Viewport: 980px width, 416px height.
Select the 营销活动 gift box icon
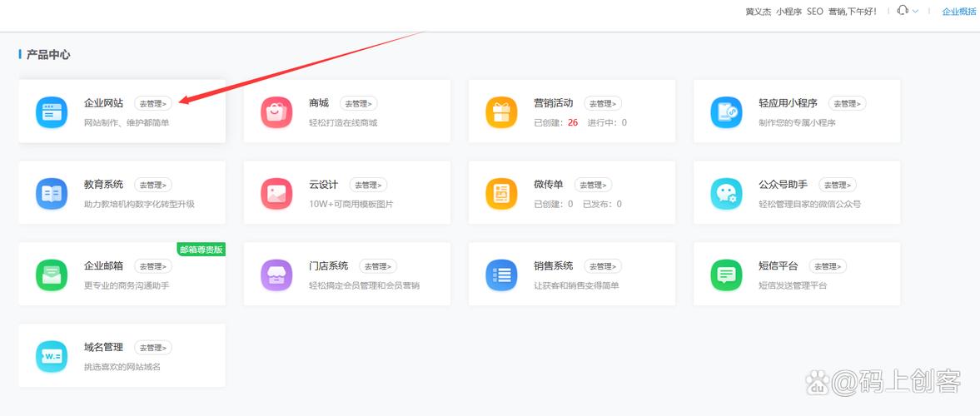click(501, 112)
